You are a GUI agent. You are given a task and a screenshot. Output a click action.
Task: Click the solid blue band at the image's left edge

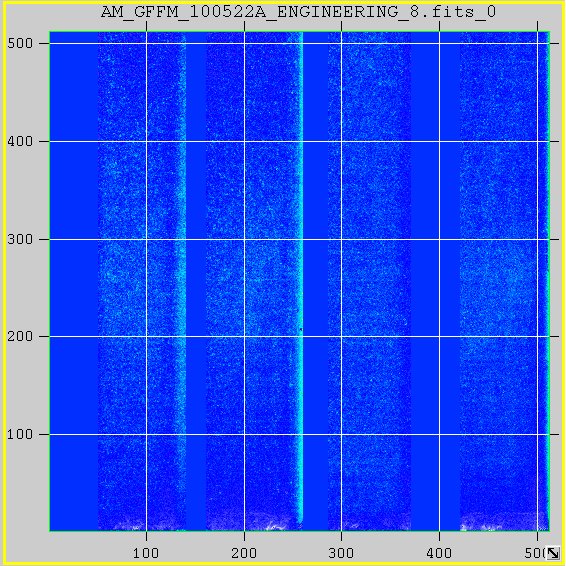click(x=74, y=281)
